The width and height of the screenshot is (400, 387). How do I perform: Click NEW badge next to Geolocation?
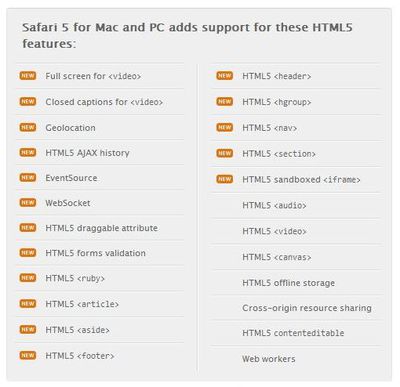click(28, 127)
